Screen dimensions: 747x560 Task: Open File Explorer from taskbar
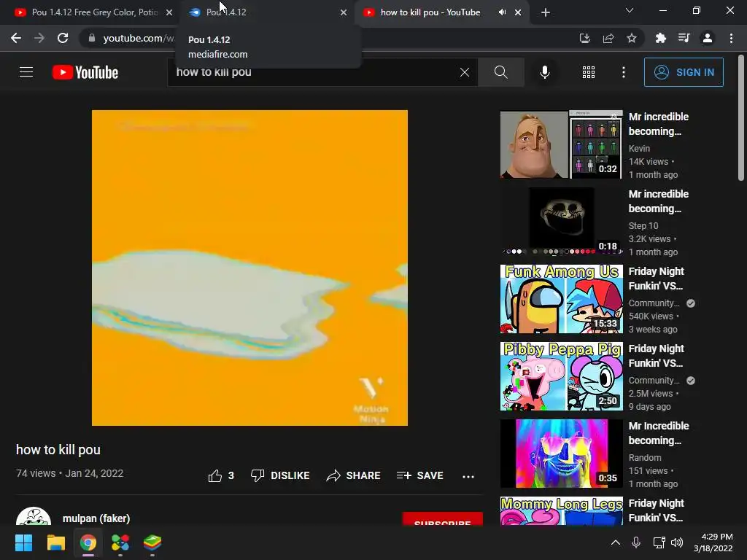[x=55, y=542]
